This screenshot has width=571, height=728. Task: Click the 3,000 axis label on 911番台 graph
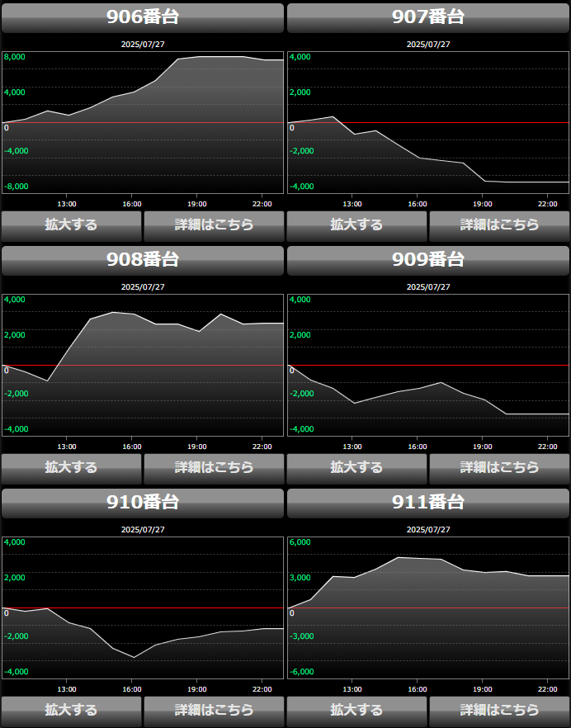point(300,578)
